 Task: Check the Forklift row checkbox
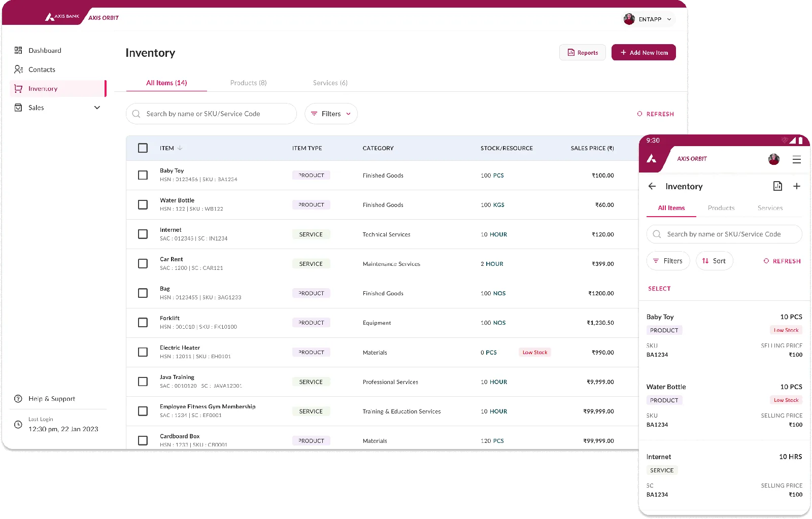143,323
